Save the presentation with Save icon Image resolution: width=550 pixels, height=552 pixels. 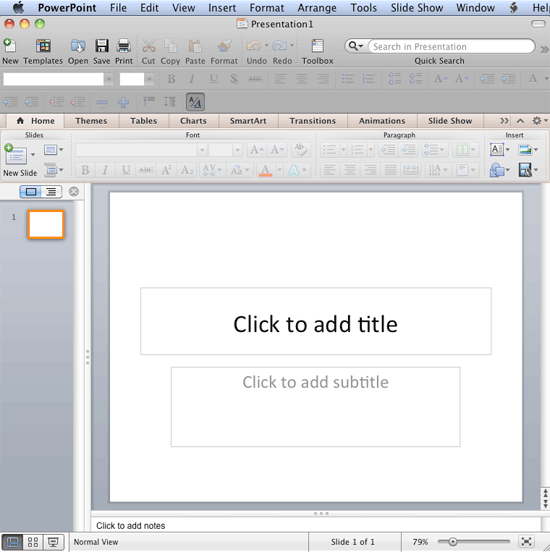tap(102, 46)
